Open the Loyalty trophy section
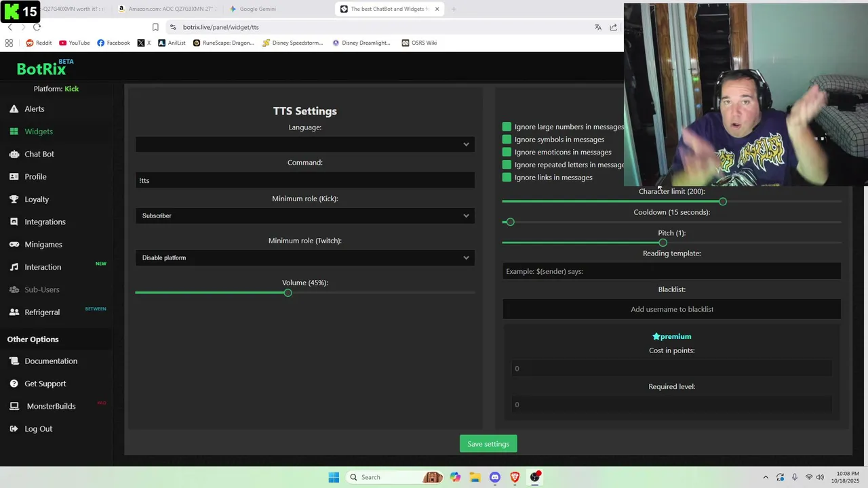This screenshot has height=488, width=868. tap(37, 199)
